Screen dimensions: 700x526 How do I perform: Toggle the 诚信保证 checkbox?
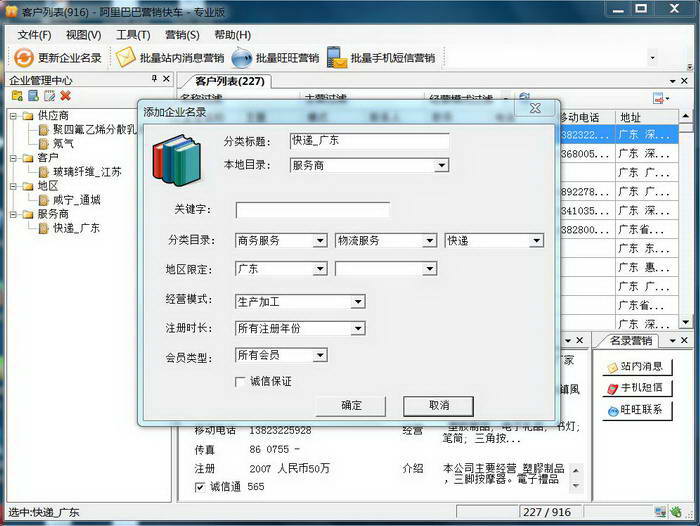pyautogui.click(x=240, y=381)
